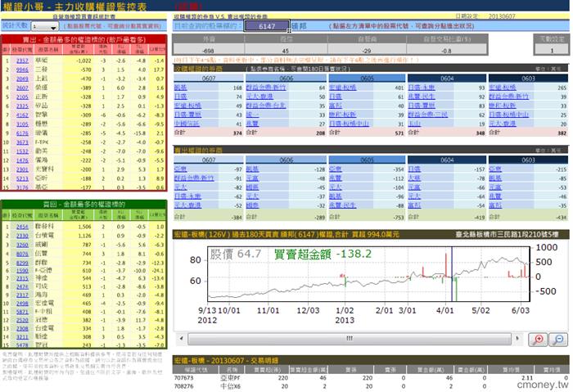573x392 pixels.
Task: Click broker 群益金鼎-台北 with value 35
Action: click(266, 106)
